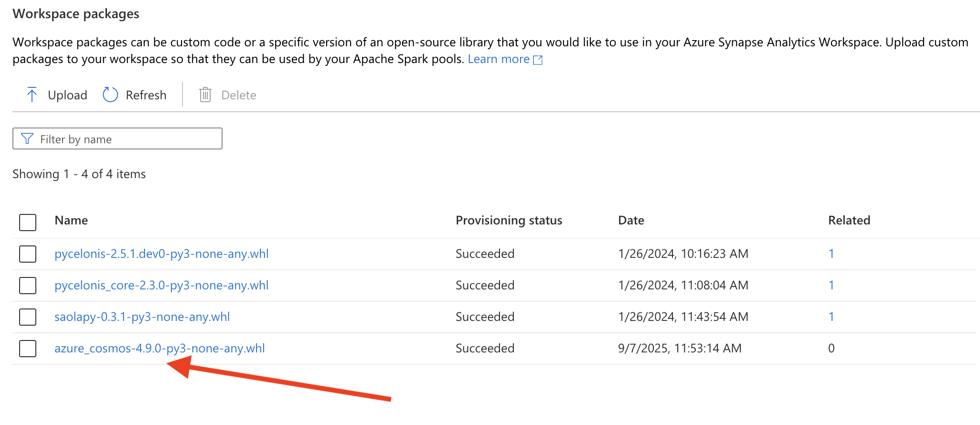Check the pycelonis-2.5.1.dev0 package checkbox
This screenshot has height=425, width=980.
[x=28, y=254]
